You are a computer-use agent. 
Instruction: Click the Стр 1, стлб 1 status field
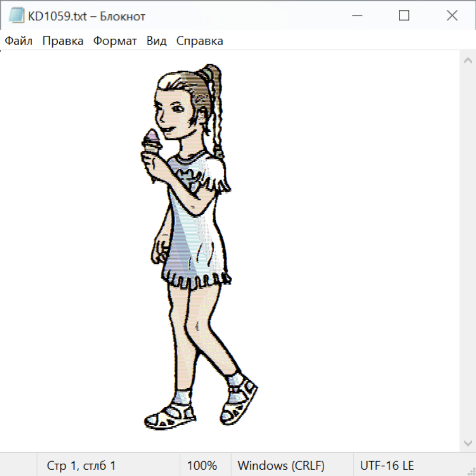point(81,465)
